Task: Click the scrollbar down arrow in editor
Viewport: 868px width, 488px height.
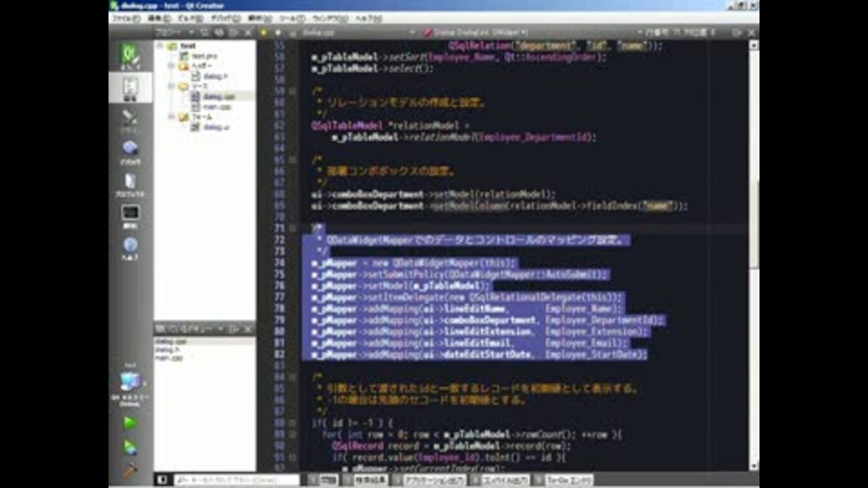Action: point(753,466)
